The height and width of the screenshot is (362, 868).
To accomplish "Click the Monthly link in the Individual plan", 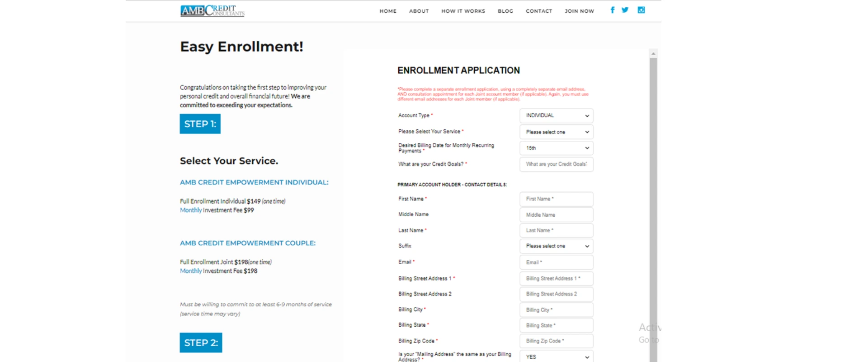I will click(x=191, y=210).
